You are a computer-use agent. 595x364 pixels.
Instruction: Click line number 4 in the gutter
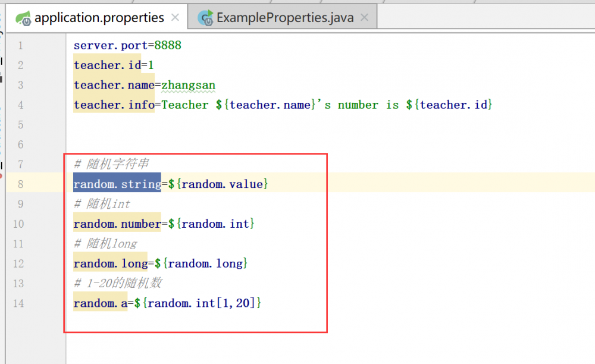(x=20, y=105)
